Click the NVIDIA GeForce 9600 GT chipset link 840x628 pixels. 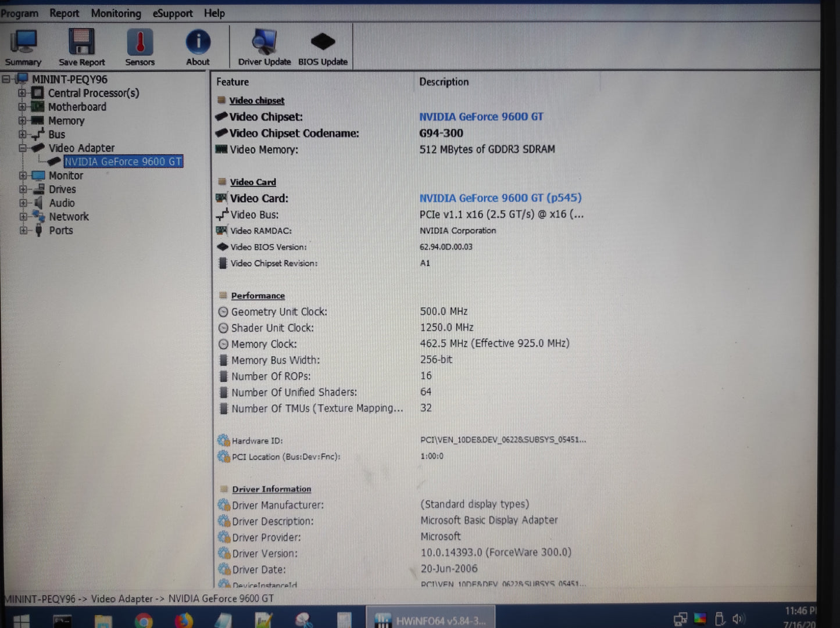481,116
